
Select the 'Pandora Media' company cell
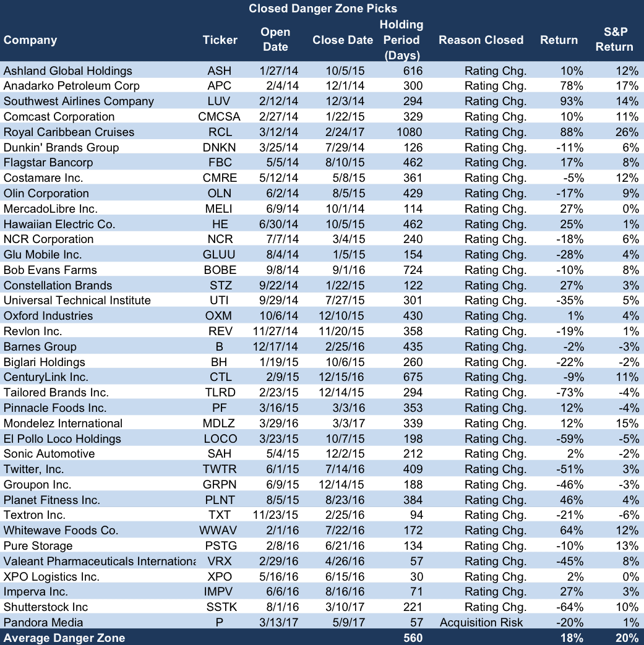pyautogui.click(x=43, y=622)
